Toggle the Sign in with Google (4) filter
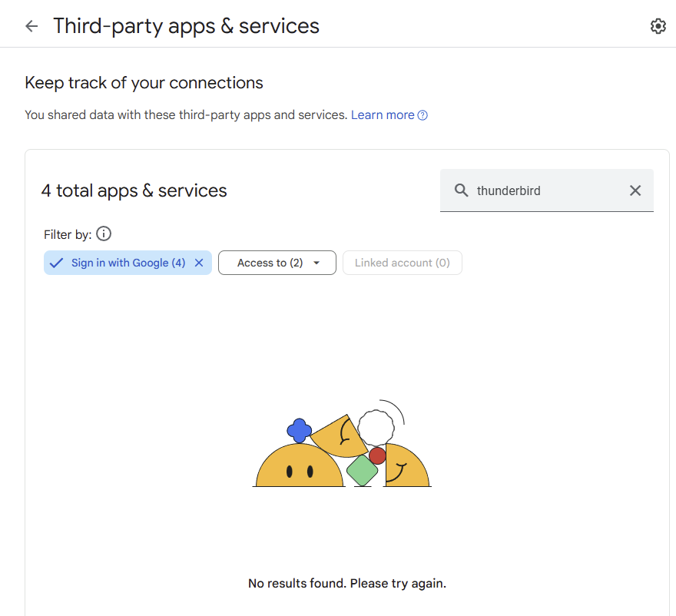The image size is (676, 616). point(128,263)
